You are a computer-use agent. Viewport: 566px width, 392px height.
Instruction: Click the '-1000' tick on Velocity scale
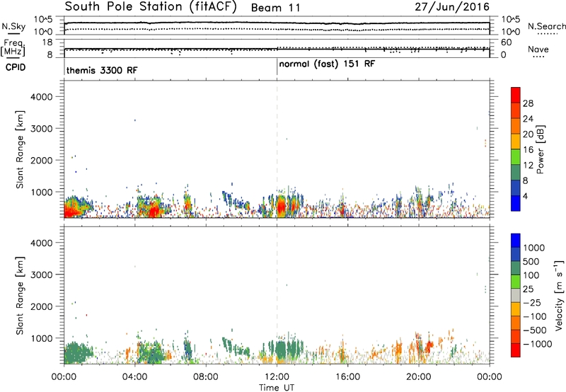pyautogui.click(x=537, y=344)
